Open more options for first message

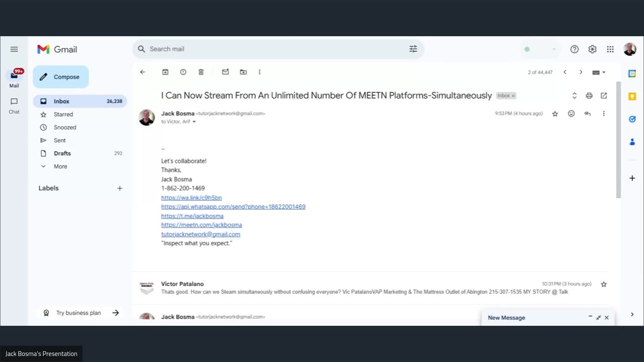point(604,114)
